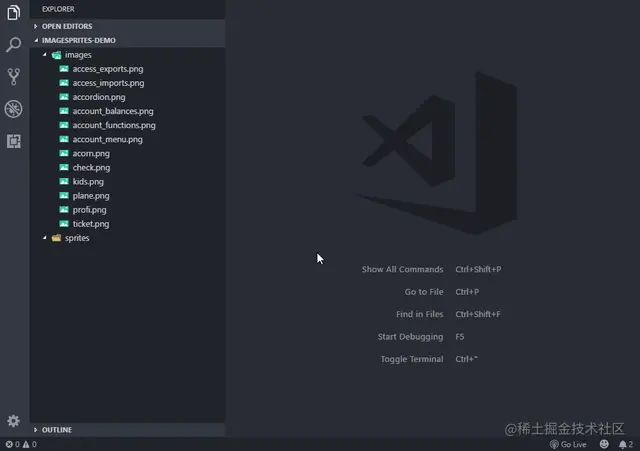The width and height of the screenshot is (640, 451).
Task: Open the file kids.png
Action: pos(88,182)
